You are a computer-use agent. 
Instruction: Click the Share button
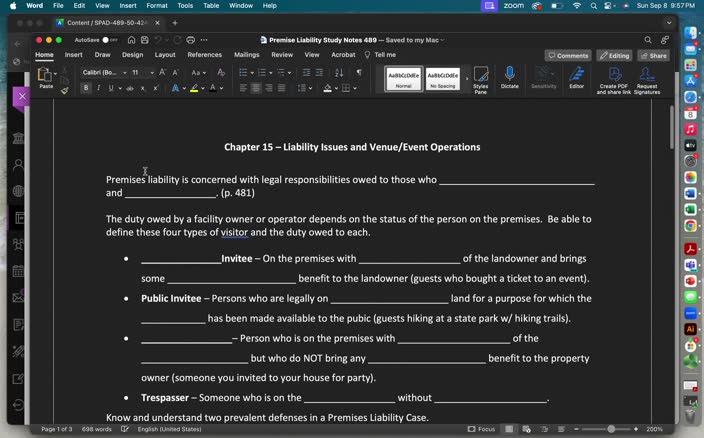654,55
